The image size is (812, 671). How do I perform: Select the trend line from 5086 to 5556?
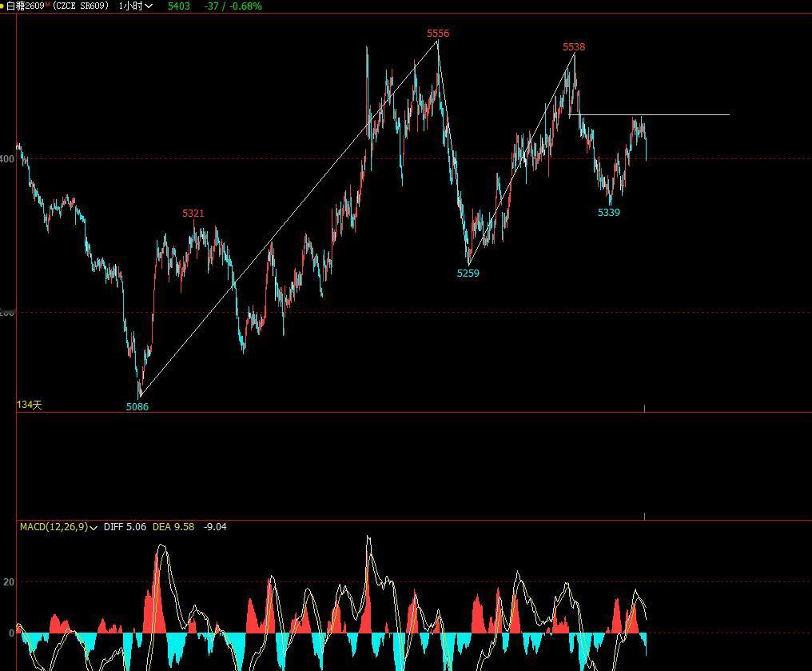[x=289, y=219]
